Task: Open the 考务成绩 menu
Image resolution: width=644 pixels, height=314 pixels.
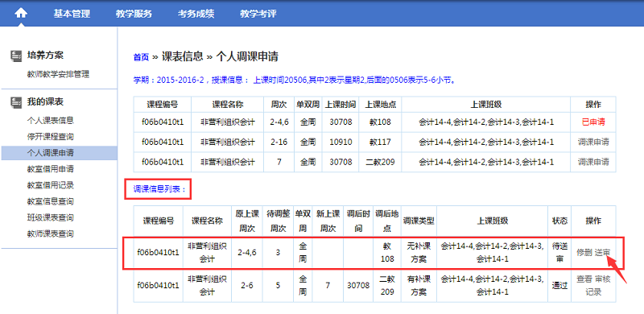Action: [x=196, y=14]
